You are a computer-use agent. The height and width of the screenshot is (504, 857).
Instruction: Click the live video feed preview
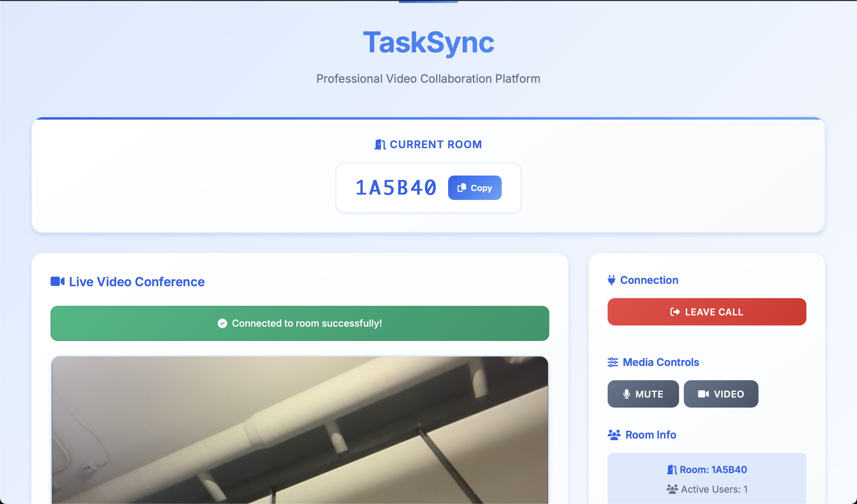point(299,430)
